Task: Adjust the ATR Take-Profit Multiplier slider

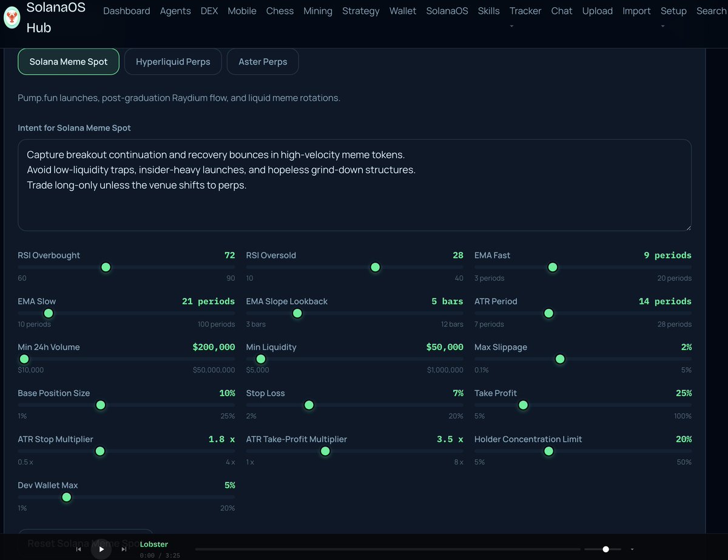Action: [354, 451]
